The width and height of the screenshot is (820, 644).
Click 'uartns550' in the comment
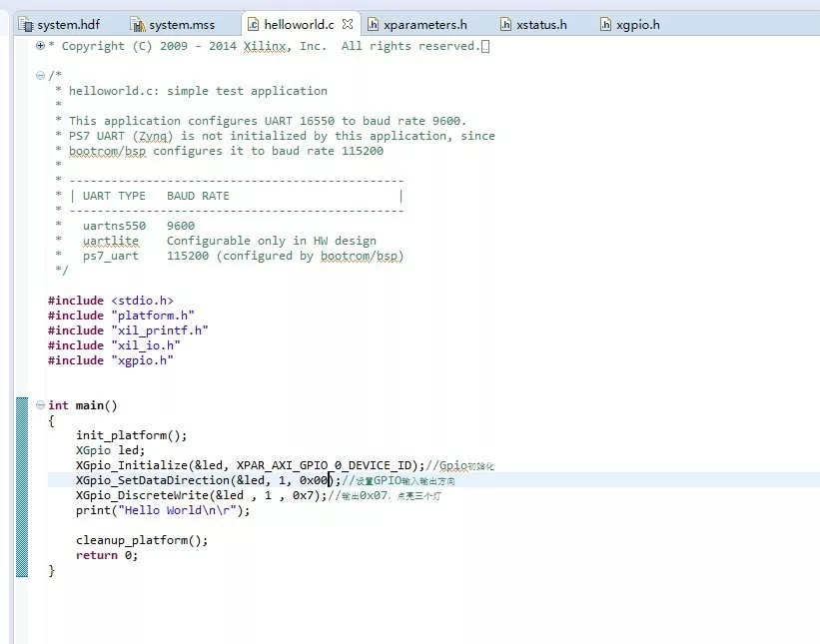pyautogui.click(x=114, y=226)
